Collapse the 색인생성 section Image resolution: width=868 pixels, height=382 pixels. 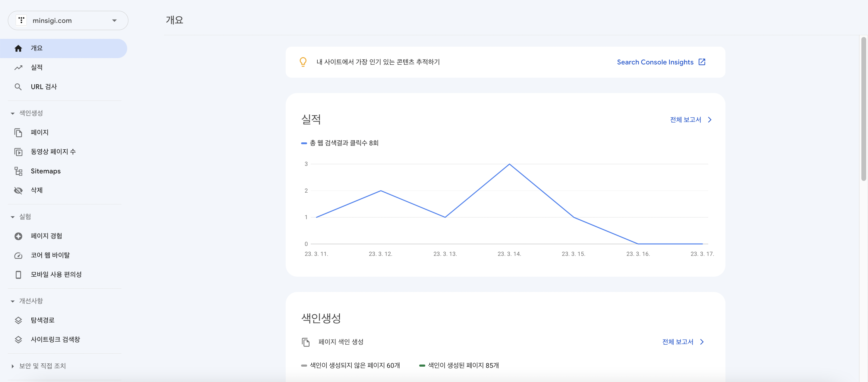[12, 113]
